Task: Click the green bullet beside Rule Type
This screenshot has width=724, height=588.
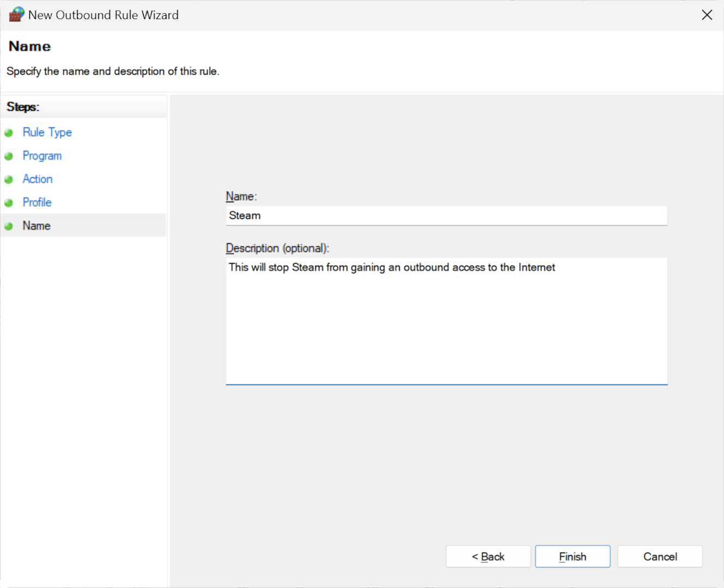Action: point(9,133)
